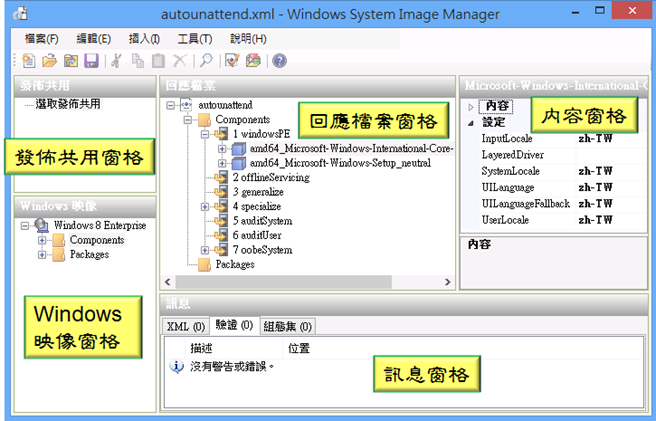Select the amd64_Microsoft-Windows-International-Core- component row
The width and height of the screenshot is (656, 421).
click(351, 148)
